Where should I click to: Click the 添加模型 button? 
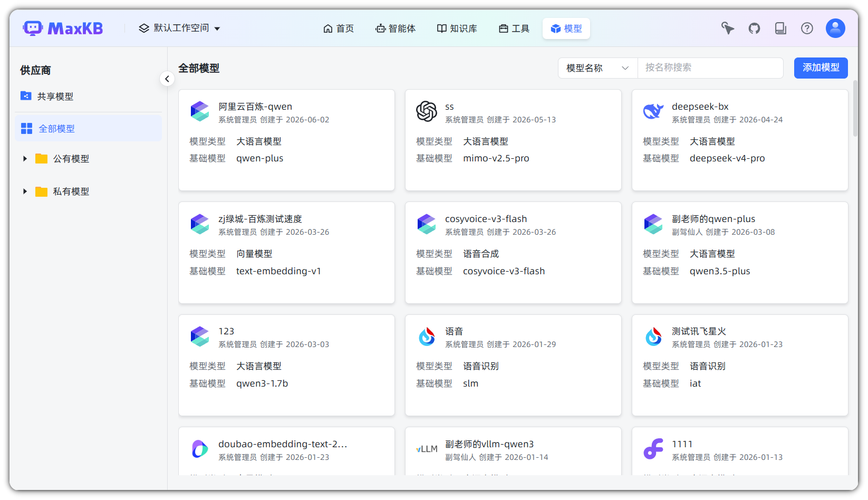pyautogui.click(x=821, y=68)
